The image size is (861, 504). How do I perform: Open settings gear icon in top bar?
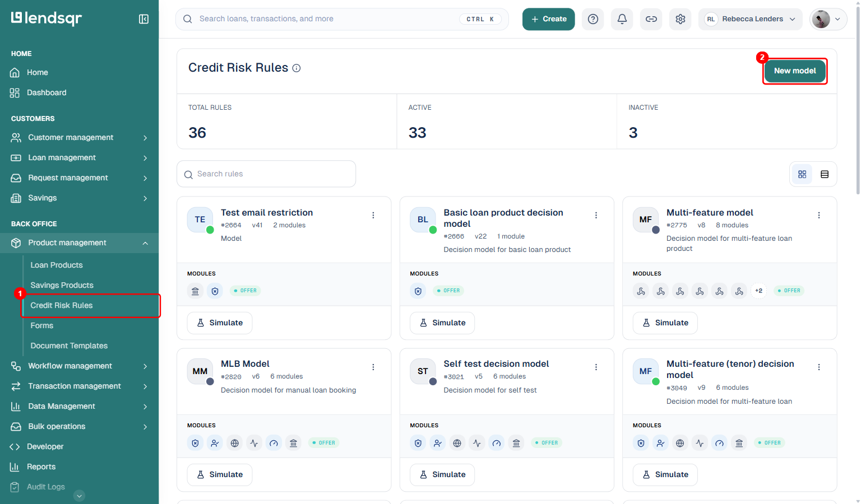tap(681, 19)
